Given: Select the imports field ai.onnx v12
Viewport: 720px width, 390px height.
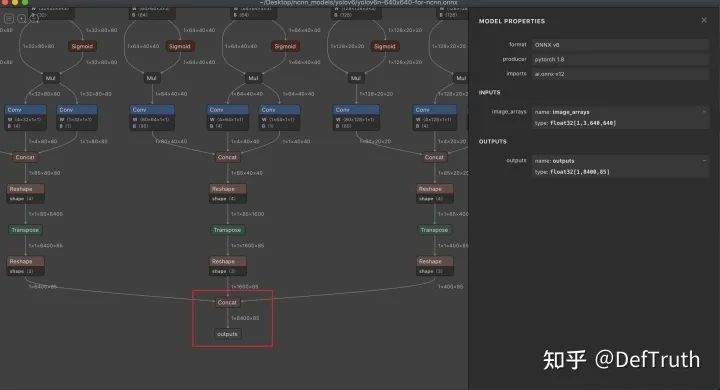Looking at the screenshot, I should pos(620,74).
